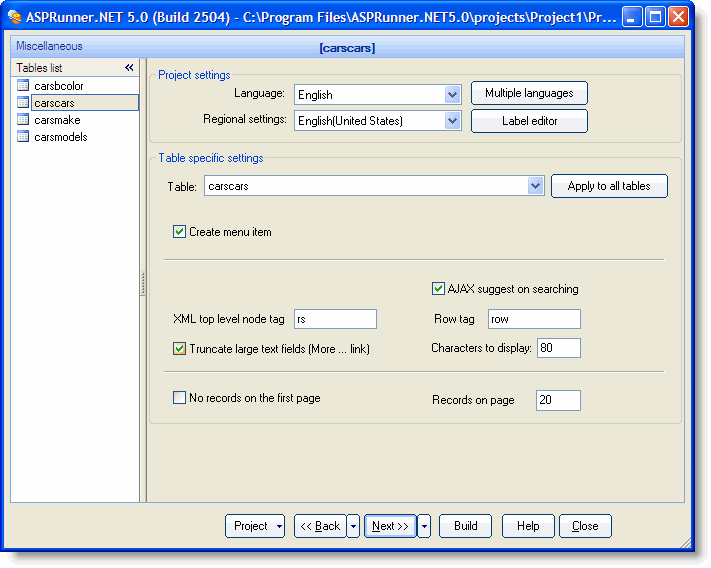Viewport: 711px width, 568px height.
Task: Open the Language dropdown
Action: 452,95
